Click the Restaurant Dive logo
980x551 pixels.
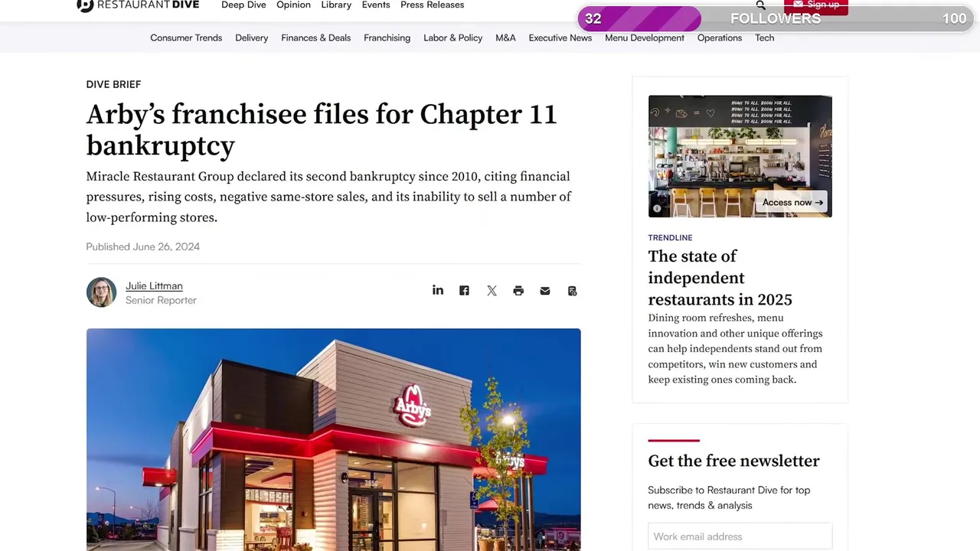(x=138, y=5)
